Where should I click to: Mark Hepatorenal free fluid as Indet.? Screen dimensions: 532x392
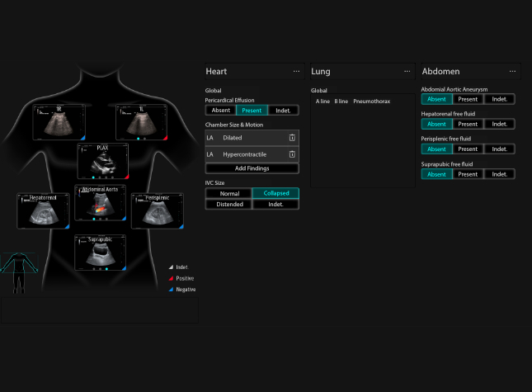pos(499,124)
